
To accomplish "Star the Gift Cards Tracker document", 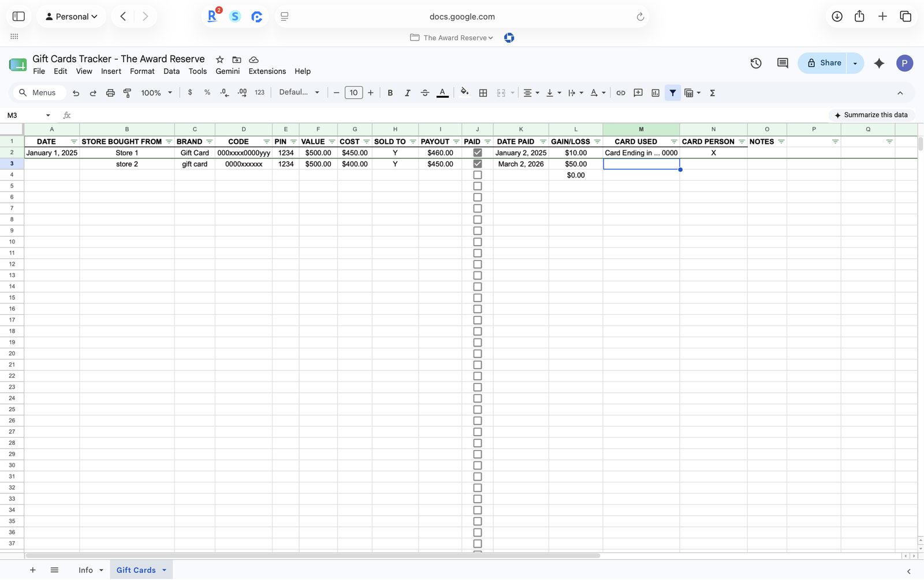I will coord(219,60).
